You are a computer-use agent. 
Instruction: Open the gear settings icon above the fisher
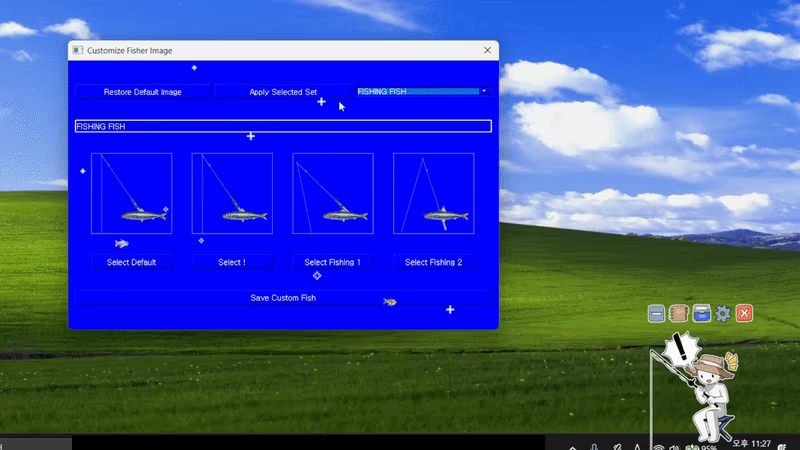point(723,313)
